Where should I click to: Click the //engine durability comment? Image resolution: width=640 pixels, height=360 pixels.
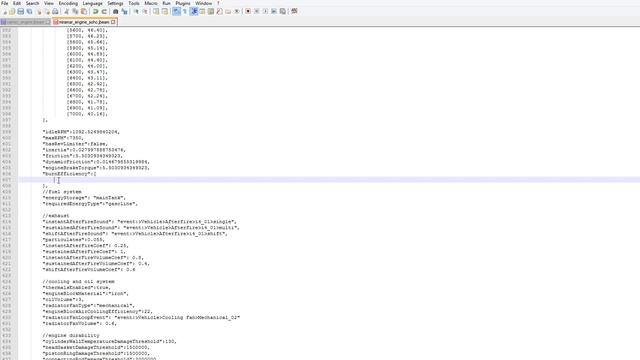point(71,336)
